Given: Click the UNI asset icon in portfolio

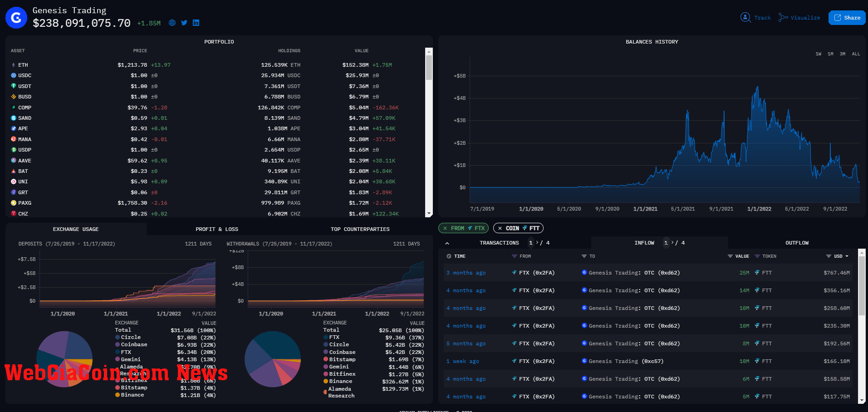Looking at the screenshot, I should pyautogui.click(x=14, y=181).
